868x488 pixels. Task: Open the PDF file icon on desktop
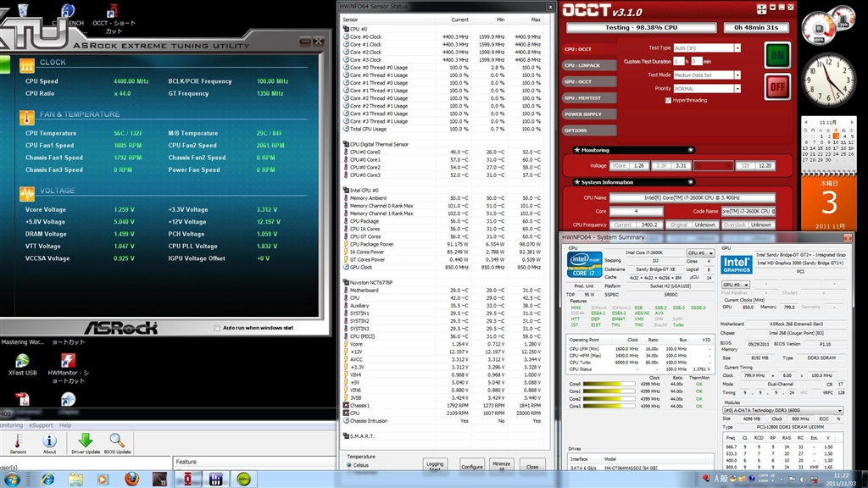tap(22, 398)
